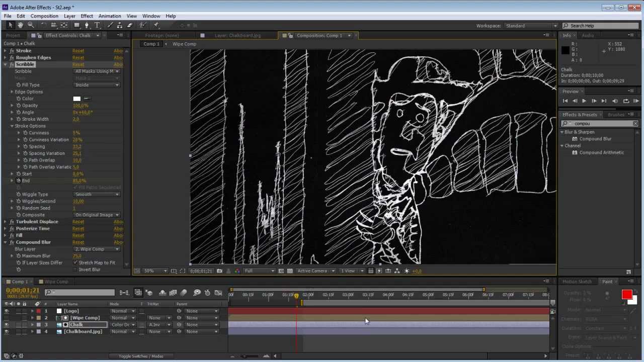Expand the Roughen Edges effect

coord(6,58)
